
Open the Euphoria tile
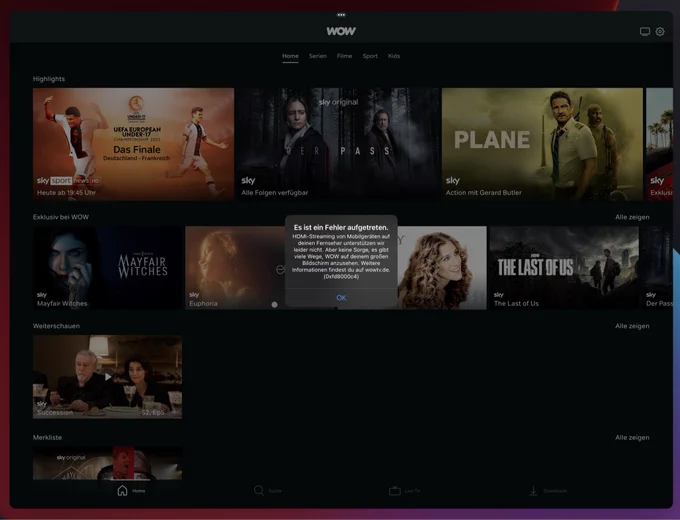tap(235, 268)
